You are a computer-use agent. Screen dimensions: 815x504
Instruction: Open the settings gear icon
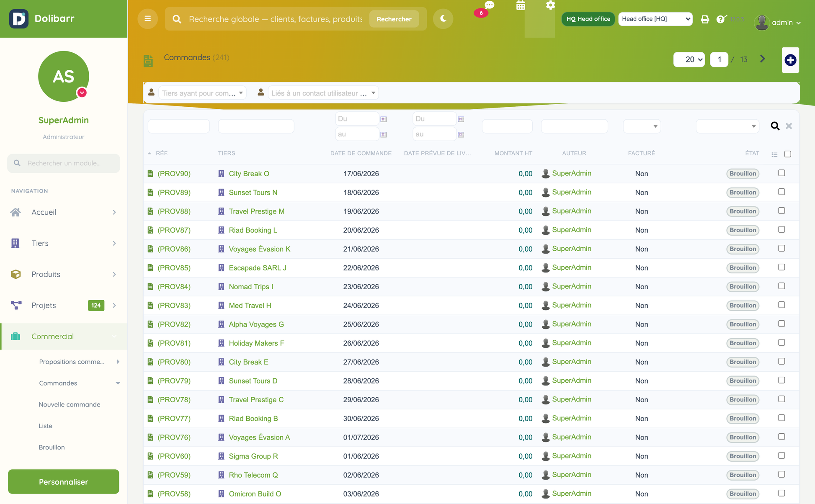(550, 5)
